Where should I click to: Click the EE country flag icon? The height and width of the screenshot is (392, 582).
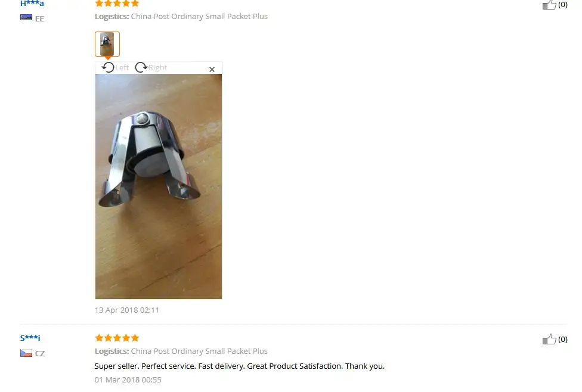(26, 17)
